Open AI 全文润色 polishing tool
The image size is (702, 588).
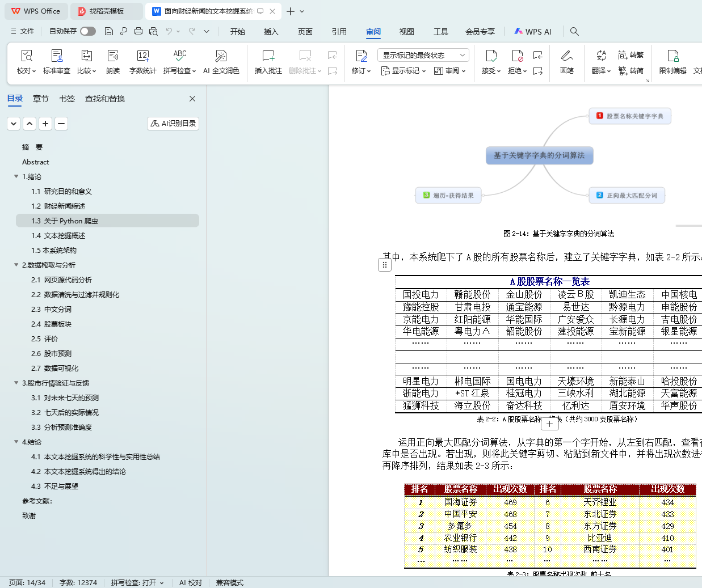pyautogui.click(x=221, y=61)
